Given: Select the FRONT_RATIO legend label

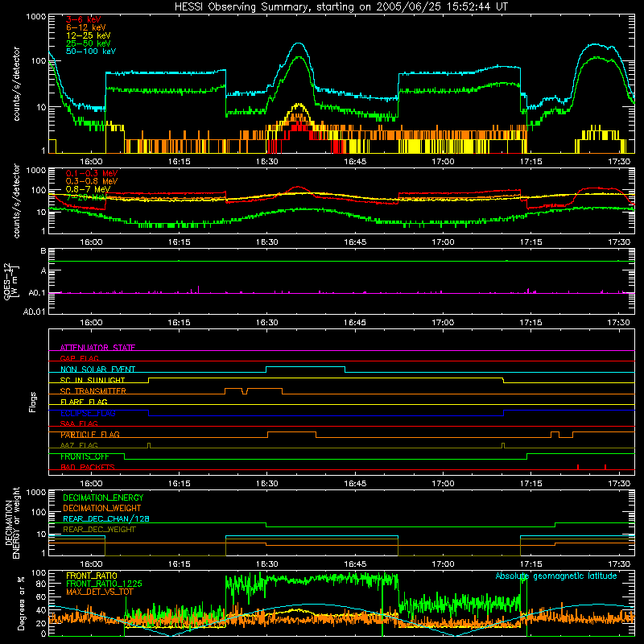Looking at the screenshot, I should (92, 576).
